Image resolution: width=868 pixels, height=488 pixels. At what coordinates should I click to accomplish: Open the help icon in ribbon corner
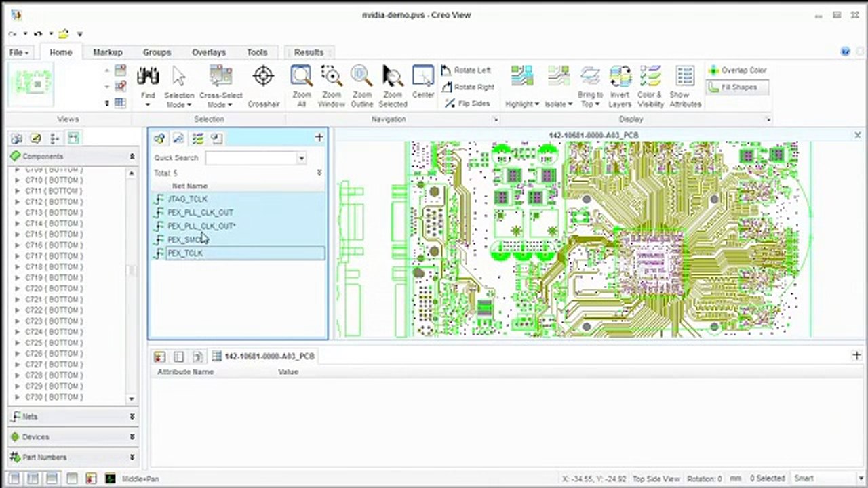[845, 52]
